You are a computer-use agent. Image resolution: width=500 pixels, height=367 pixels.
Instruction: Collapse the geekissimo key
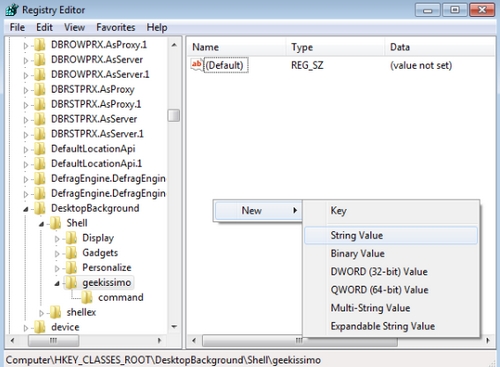coord(57,283)
